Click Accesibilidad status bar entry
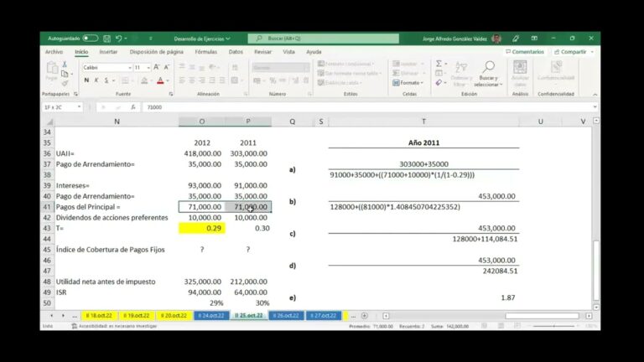This screenshot has width=644, height=362. click(x=114, y=326)
